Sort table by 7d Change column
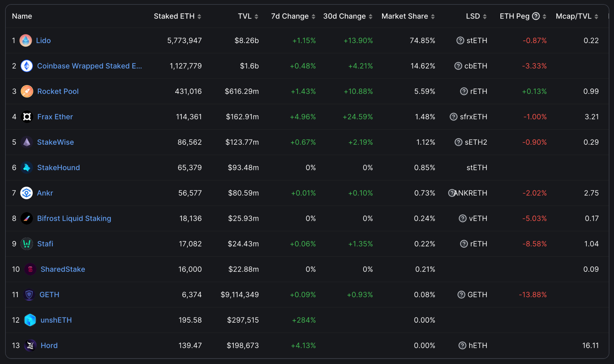 pyautogui.click(x=313, y=16)
